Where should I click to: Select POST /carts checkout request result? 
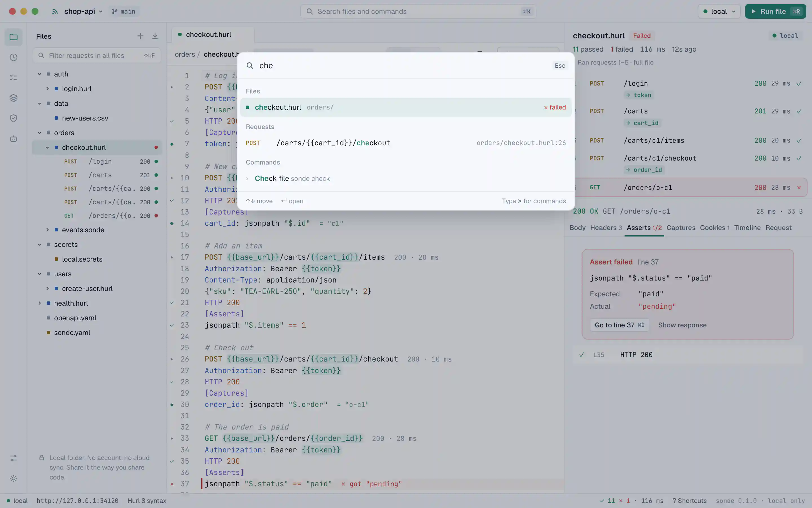406,143
